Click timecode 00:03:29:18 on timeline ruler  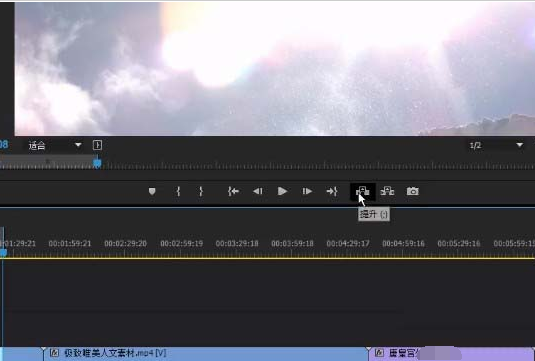click(237, 243)
